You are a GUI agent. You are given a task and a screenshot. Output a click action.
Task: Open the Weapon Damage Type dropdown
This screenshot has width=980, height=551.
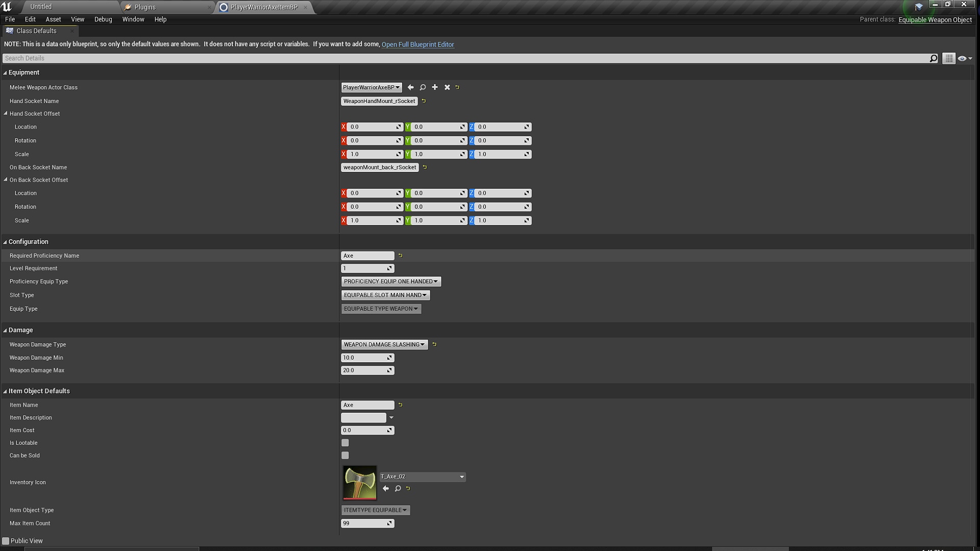(x=384, y=344)
